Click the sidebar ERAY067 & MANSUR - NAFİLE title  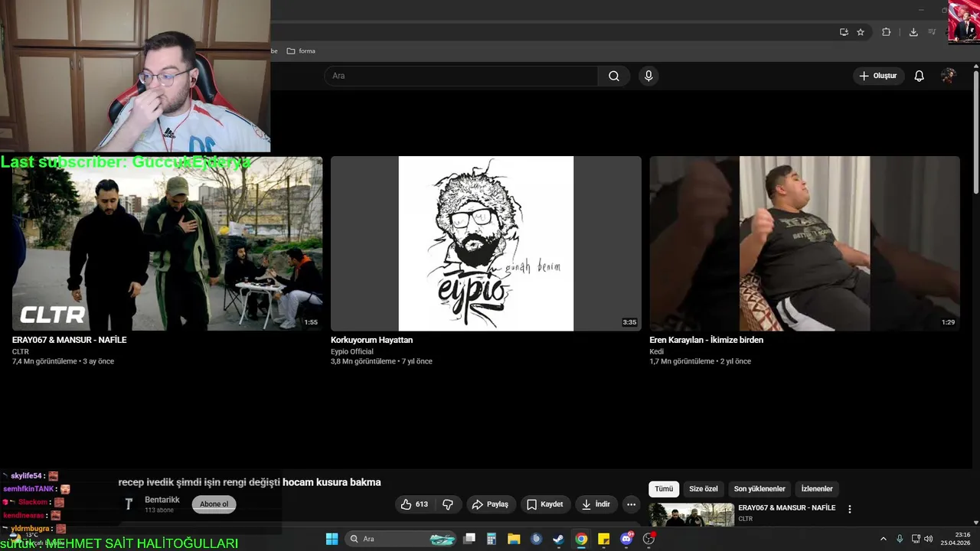click(x=787, y=508)
